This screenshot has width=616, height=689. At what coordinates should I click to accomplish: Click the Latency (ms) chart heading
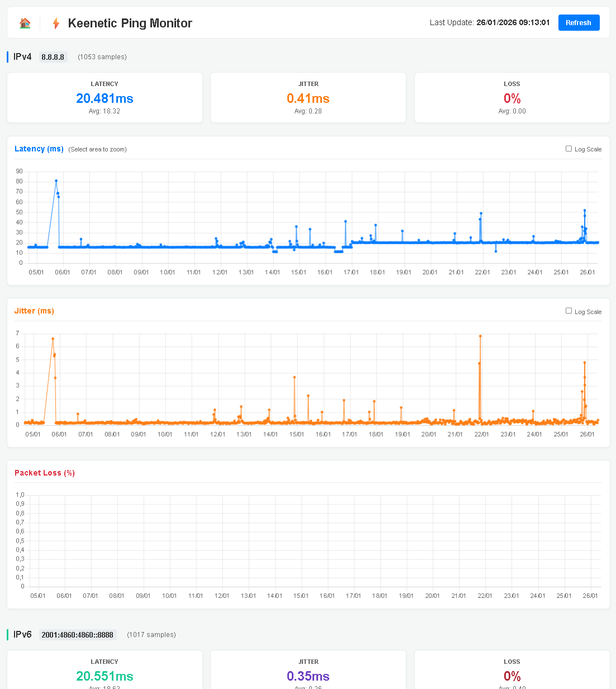39,149
